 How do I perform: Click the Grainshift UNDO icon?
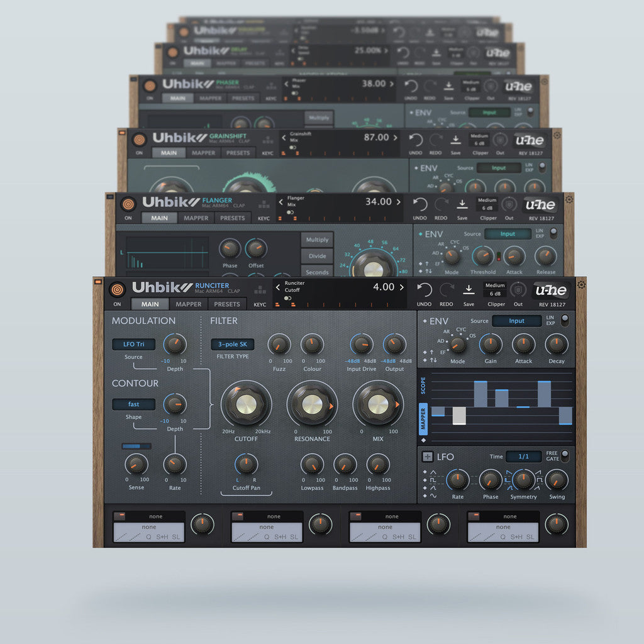[416, 140]
